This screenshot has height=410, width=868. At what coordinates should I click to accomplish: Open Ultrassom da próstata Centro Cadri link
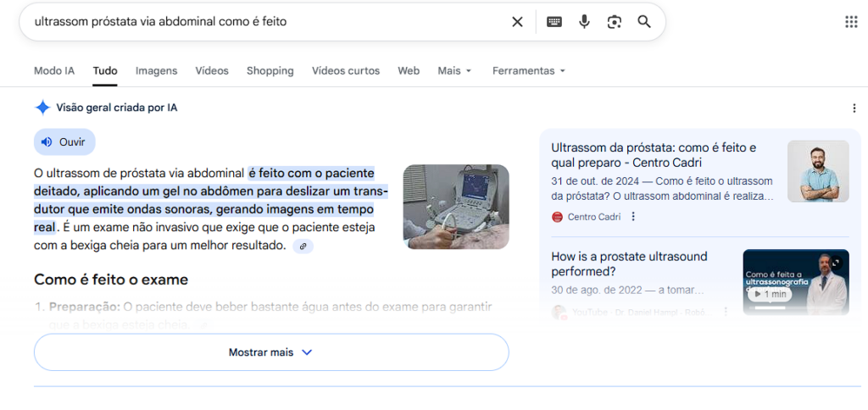(x=653, y=155)
